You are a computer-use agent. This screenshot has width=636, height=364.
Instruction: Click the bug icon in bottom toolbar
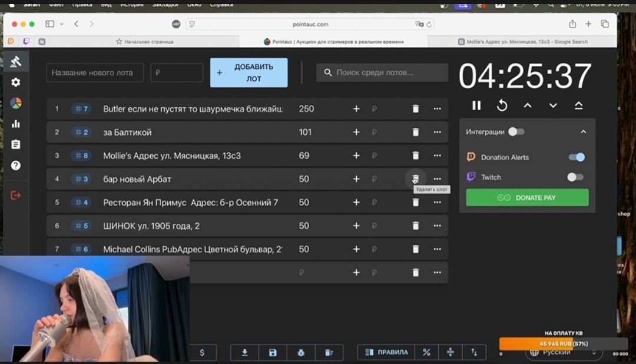coord(301,352)
